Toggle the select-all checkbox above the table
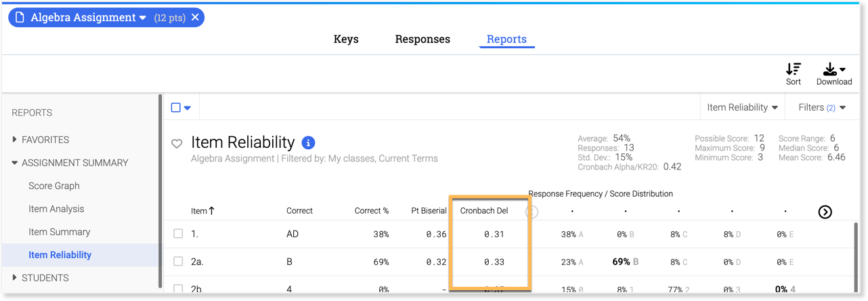The image size is (868, 301). click(x=176, y=107)
